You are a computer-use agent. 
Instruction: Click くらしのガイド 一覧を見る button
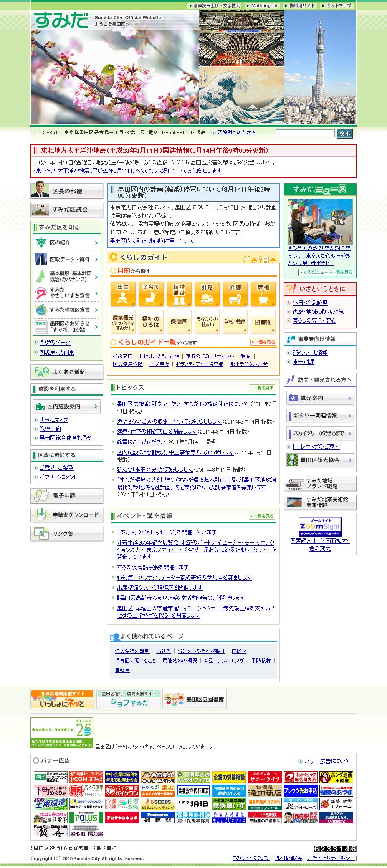pyautogui.click(x=263, y=342)
